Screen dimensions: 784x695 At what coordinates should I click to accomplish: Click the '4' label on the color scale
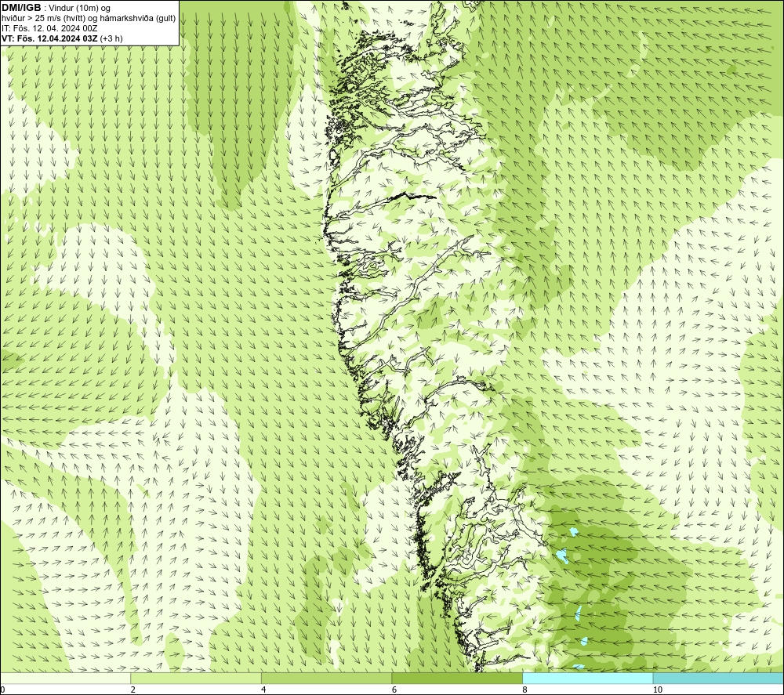[263, 690]
